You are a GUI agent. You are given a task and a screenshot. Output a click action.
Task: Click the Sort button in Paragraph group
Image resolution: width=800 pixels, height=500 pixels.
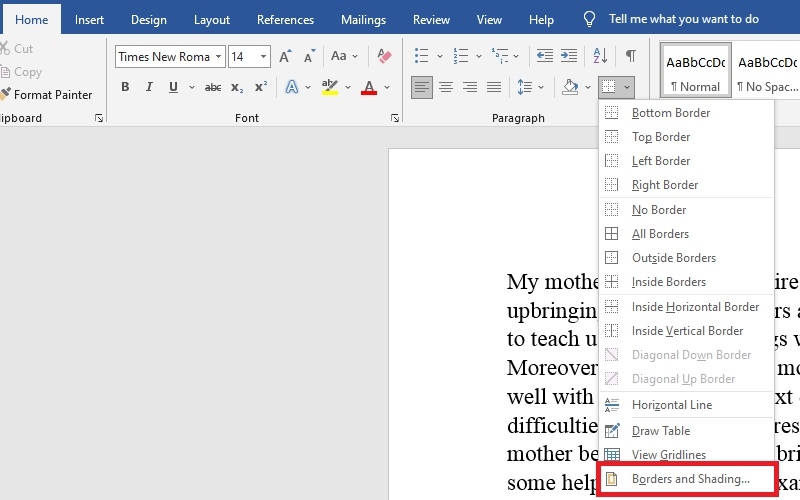click(x=600, y=56)
